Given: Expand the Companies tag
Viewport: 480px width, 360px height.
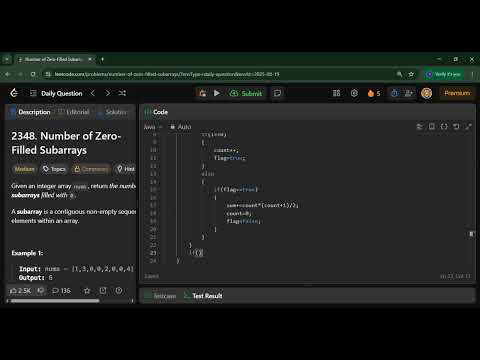Looking at the screenshot, I should click(x=91, y=169).
